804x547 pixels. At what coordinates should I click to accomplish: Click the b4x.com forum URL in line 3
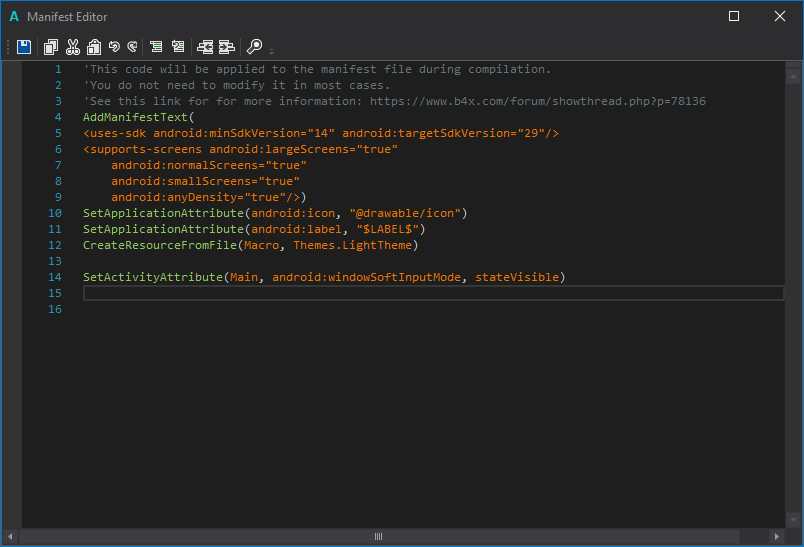[x=537, y=101]
